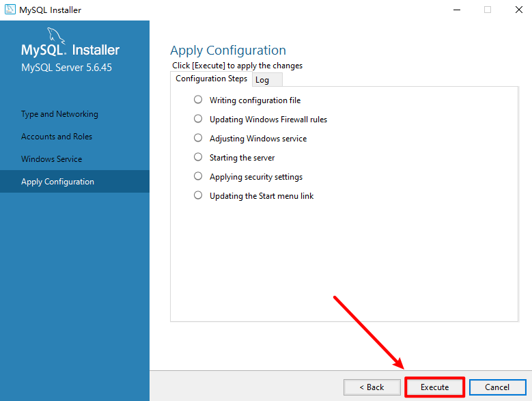The height and width of the screenshot is (401, 532).
Task: Select the Updating Windows Firewall rules radio
Action: pyautogui.click(x=198, y=119)
